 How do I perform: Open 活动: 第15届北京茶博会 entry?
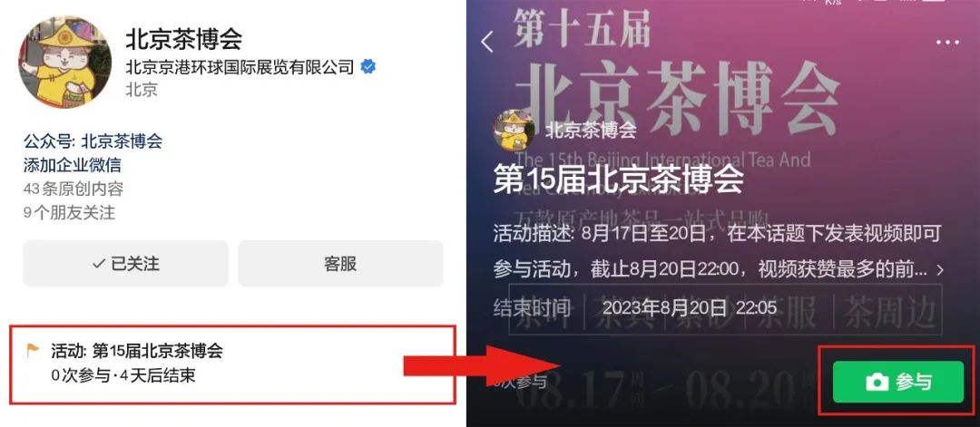231,364
